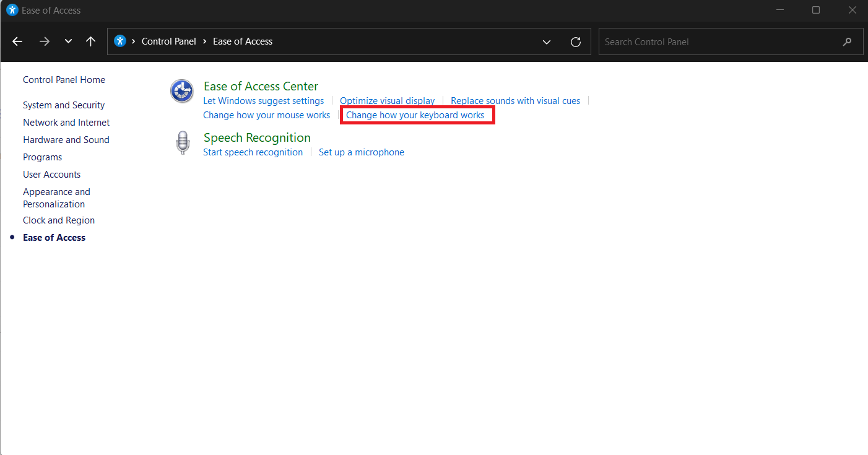
Task: Minimize the Ease of Access window
Action: (x=780, y=10)
